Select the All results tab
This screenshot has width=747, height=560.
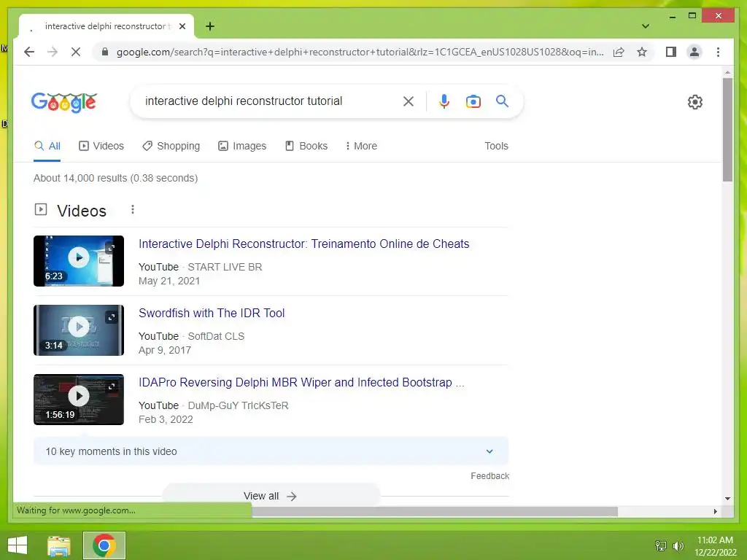[x=47, y=146]
